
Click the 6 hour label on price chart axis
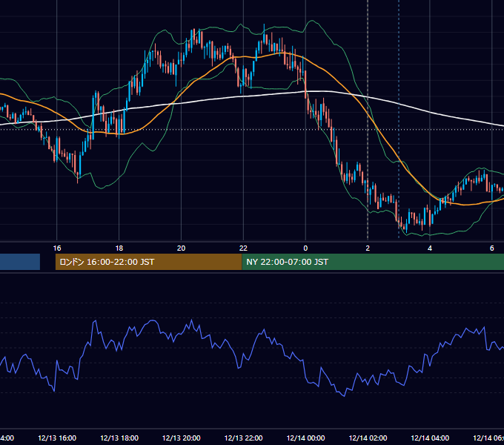pyautogui.click(x=492, y=248)
